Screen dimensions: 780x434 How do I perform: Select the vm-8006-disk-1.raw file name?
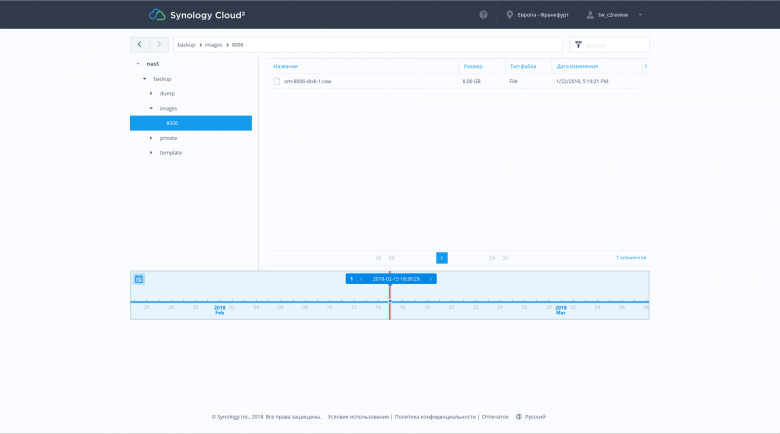(307, 81)
